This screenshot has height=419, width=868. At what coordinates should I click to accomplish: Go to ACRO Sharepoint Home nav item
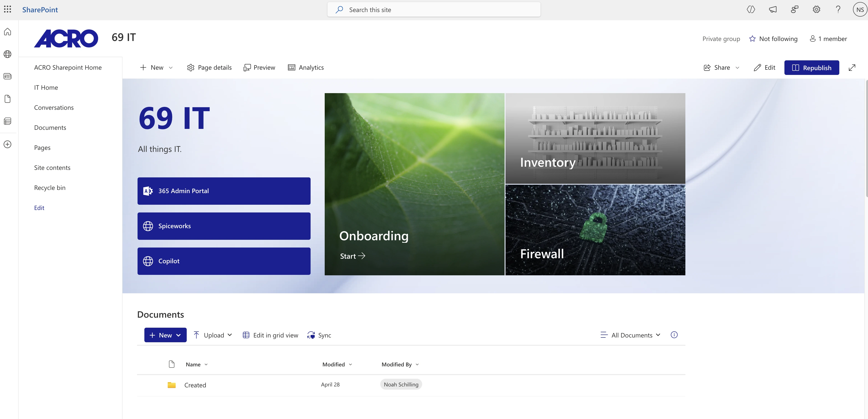[68, 67]
